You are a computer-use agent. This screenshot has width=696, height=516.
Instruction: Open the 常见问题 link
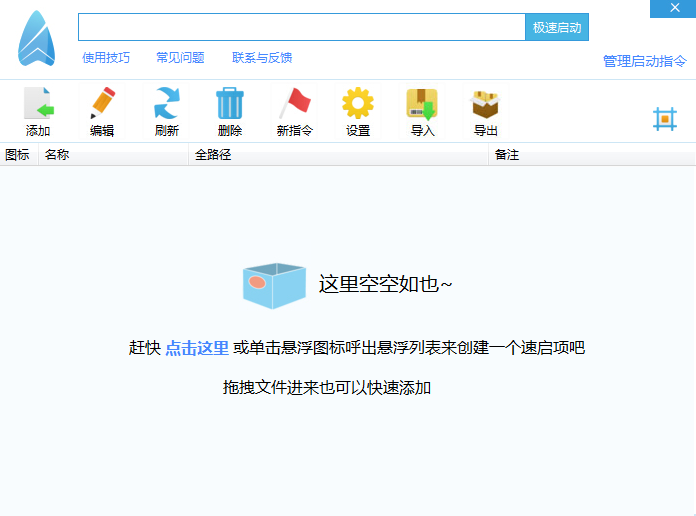point(180,58)
